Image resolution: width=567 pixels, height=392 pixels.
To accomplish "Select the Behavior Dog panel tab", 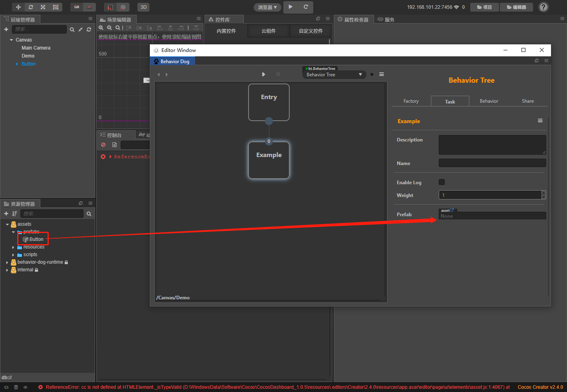I will (x=172, y=62).
